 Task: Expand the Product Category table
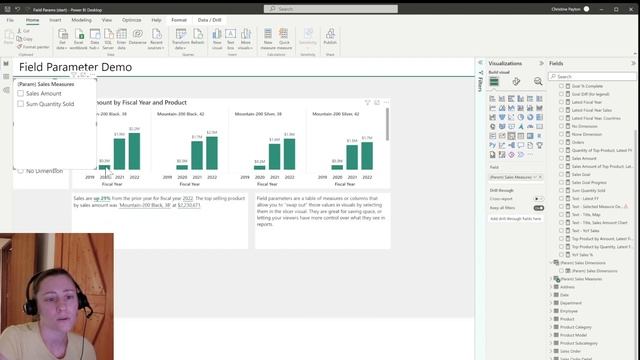(x=551, y=327)
